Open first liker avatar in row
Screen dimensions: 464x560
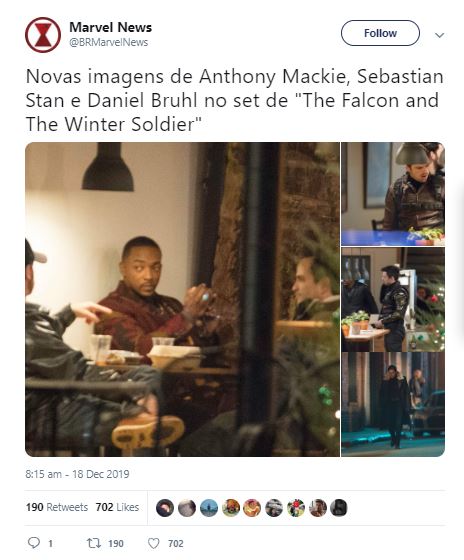click(x=165, y=508)
